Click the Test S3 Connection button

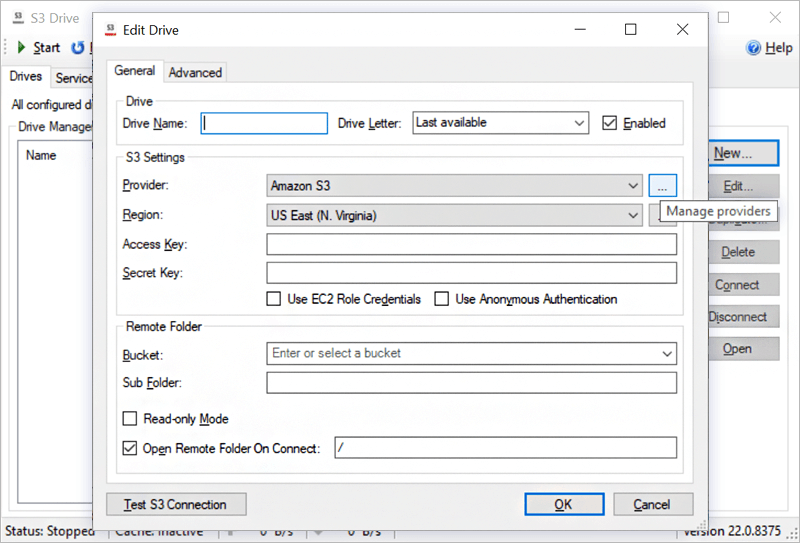[176, 504]
